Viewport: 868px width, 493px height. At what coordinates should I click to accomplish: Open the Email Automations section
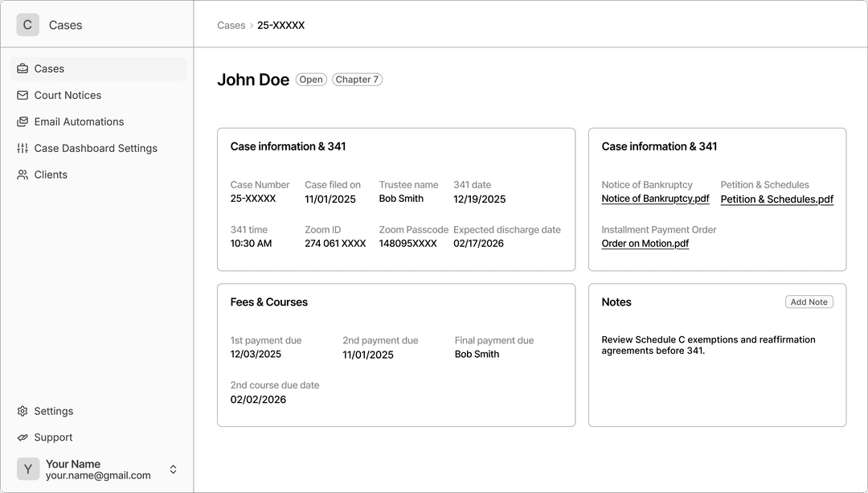pos(22,121)
